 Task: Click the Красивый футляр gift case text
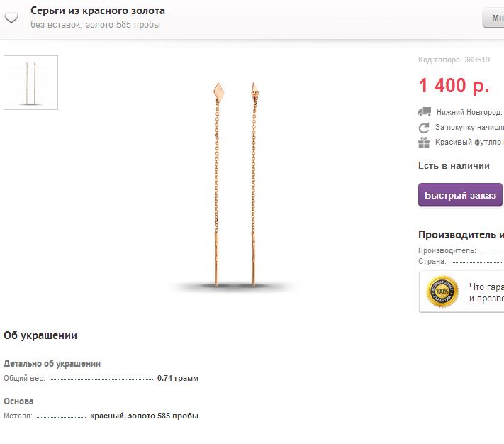tap(469, 143)
